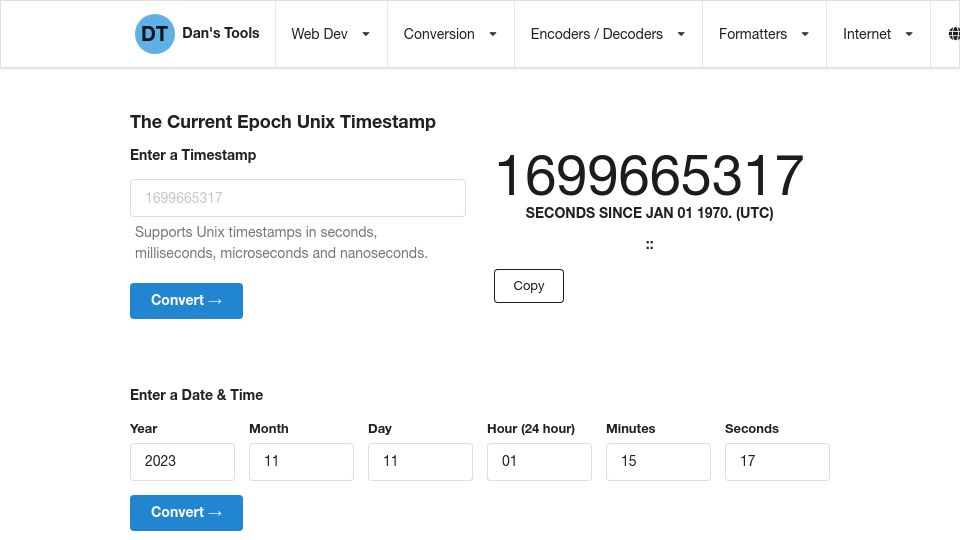Select the Day input field
Image resolution: width=960 pixels, height=540 pixels.
point(420,462)
